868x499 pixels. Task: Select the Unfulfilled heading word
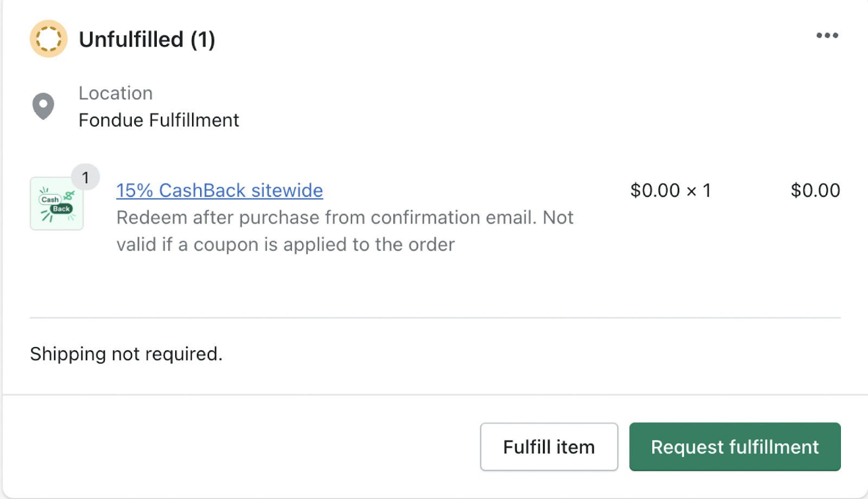click(131, 40)
